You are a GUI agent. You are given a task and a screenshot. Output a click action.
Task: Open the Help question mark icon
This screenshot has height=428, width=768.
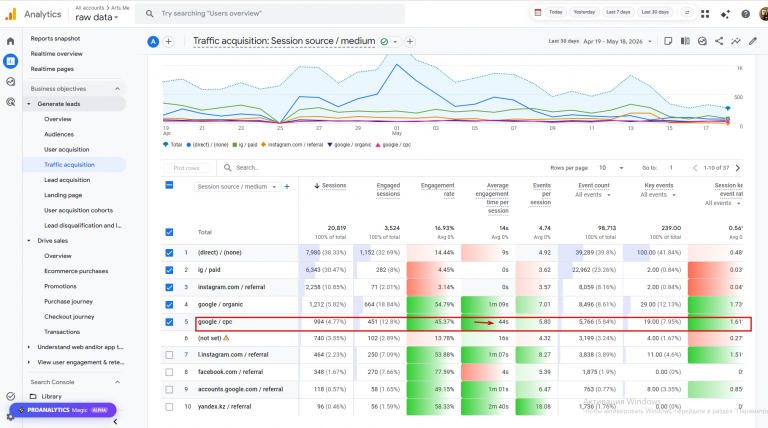click(x=745, y=14)
